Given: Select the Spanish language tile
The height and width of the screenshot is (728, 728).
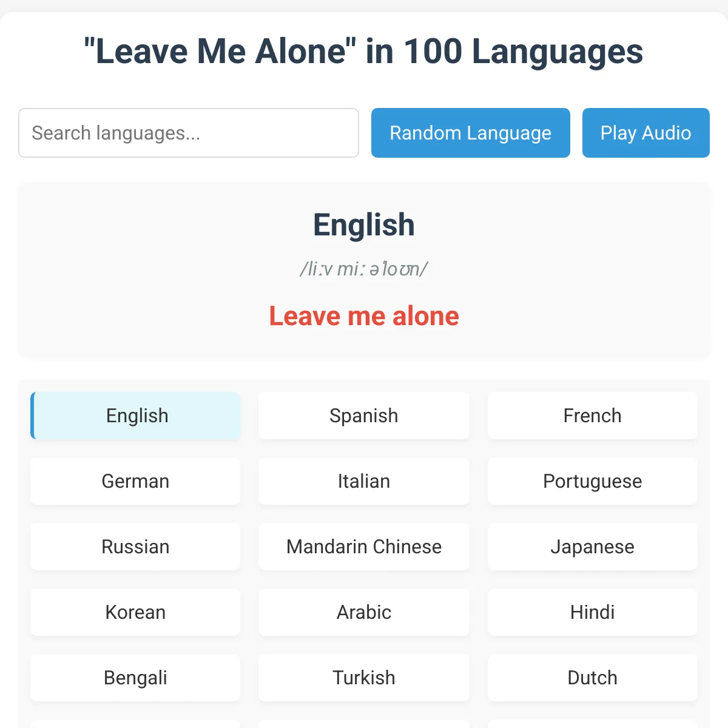Looking at the screenshot, I should tap(364, 416).
